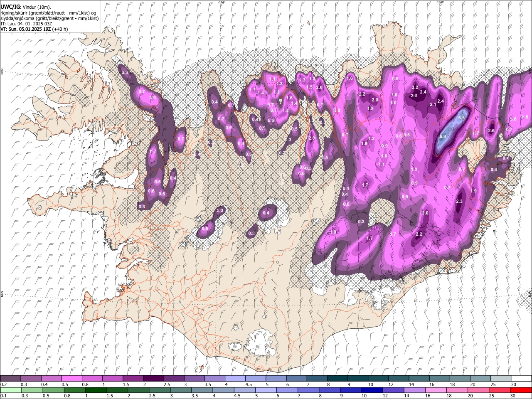
Task: Click the 15W longitude label at top
Action: click(440, 2)
